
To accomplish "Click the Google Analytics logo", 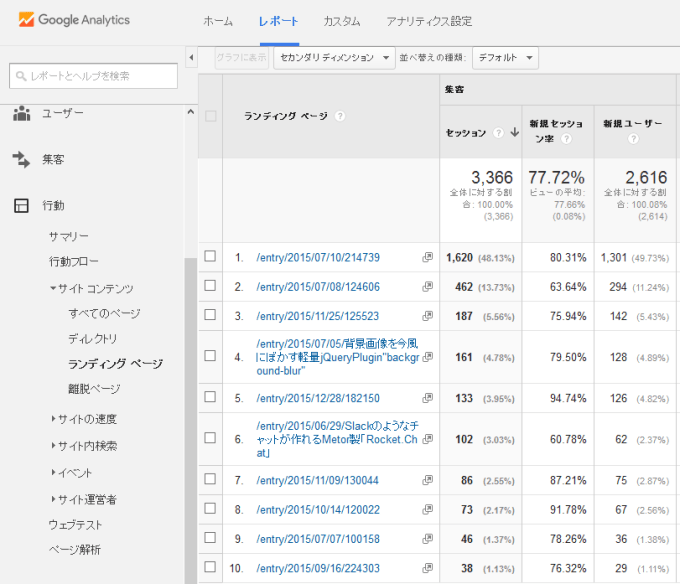I will [74, 20].
